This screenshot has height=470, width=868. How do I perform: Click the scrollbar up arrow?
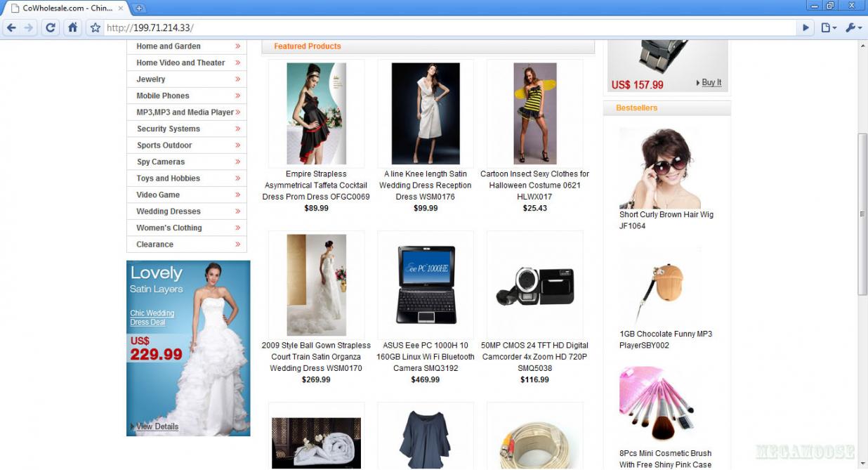click(x=862, y=46)
